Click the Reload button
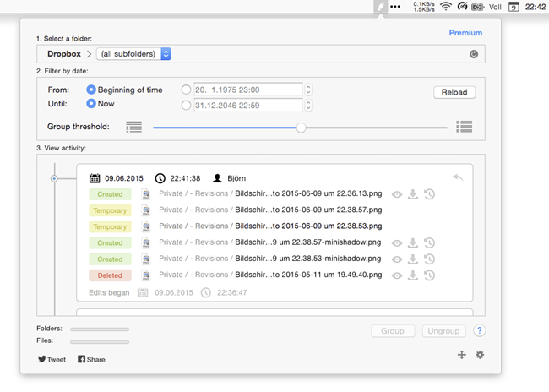 (454, 92)
